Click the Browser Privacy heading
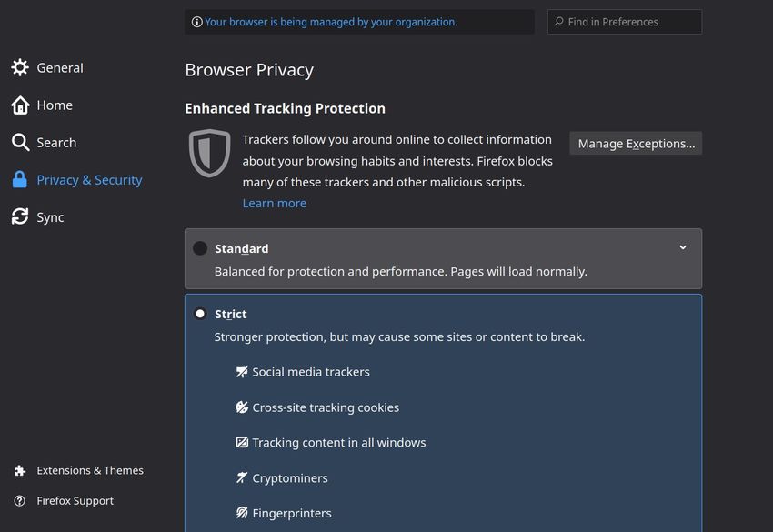The width and height of the screenshot is (773, 532). pyautogui.click(x=249, y=70)
